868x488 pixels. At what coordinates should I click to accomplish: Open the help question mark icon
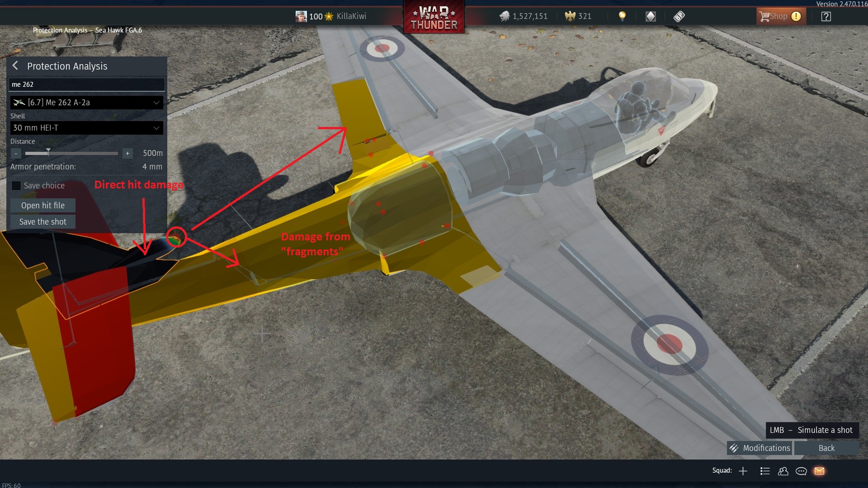pos(826,17)
